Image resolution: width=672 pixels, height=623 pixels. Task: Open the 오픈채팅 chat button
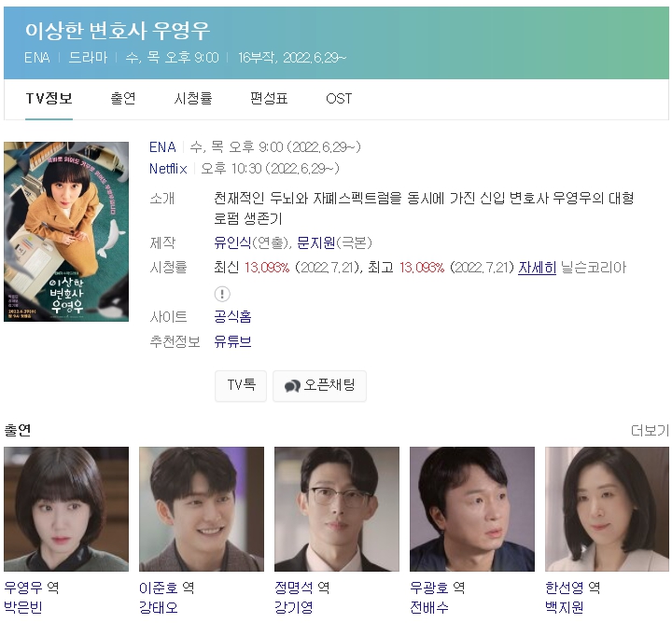tap(320, 386)
